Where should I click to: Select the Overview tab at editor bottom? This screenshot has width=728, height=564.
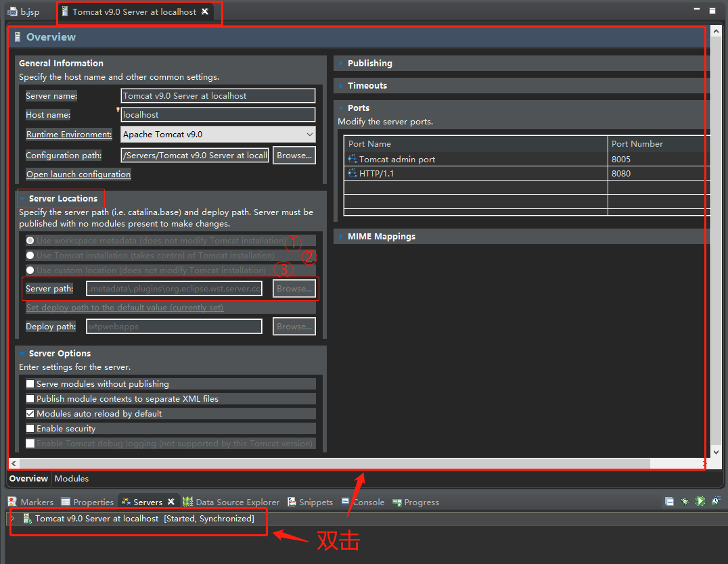point(28,479)
